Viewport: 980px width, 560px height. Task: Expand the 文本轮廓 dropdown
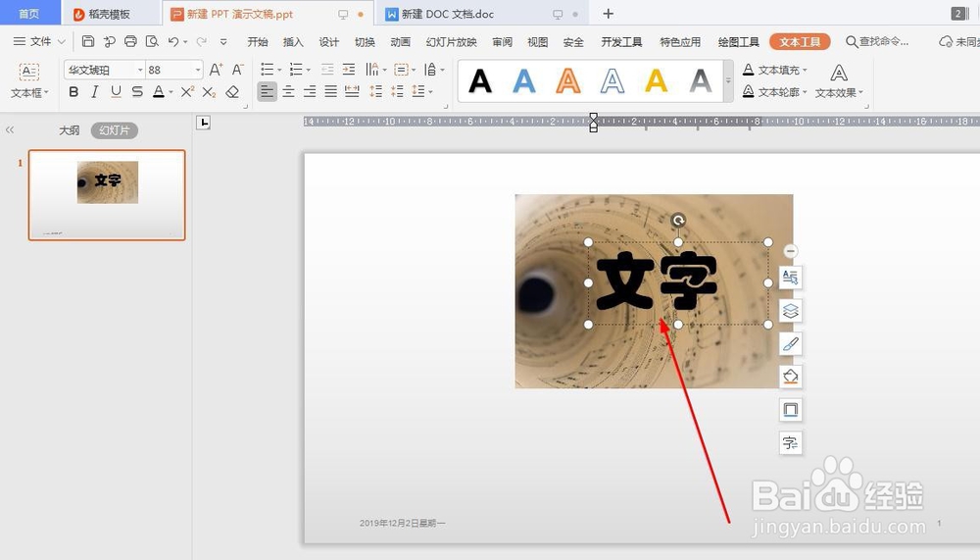[x=805, y=92]
